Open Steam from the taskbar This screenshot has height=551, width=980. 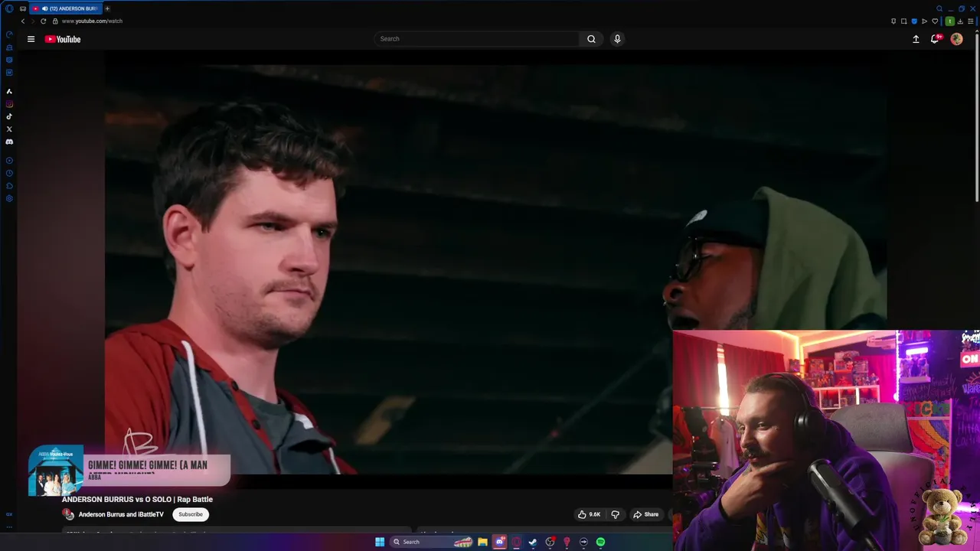click(533, 542)
